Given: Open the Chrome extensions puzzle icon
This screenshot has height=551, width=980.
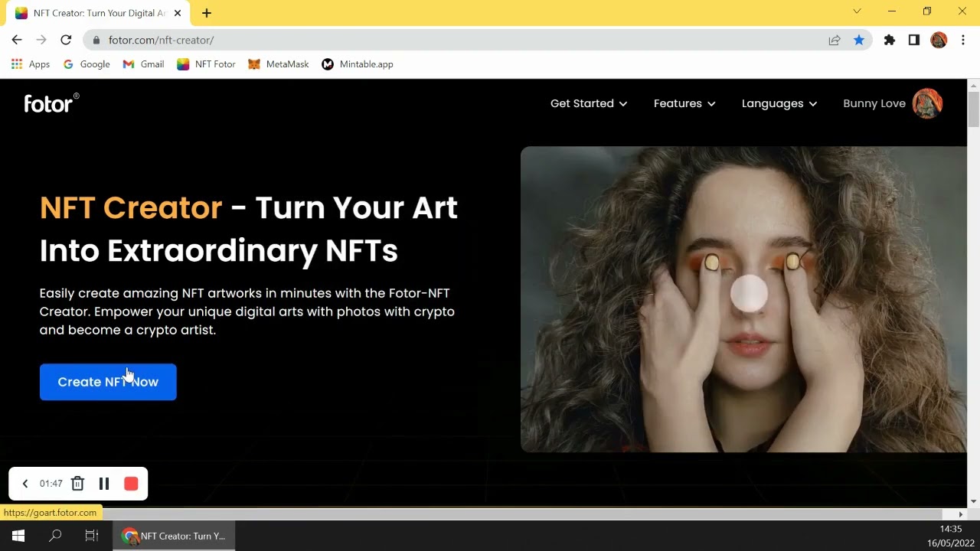Looking at the screenshot, I should click(890, 40).
